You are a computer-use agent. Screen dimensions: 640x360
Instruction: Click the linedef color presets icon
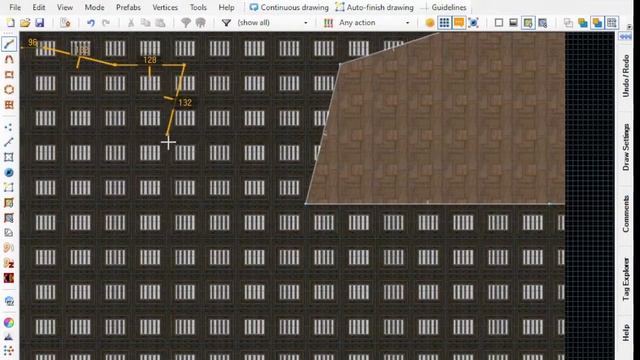(x=328, y=23)
